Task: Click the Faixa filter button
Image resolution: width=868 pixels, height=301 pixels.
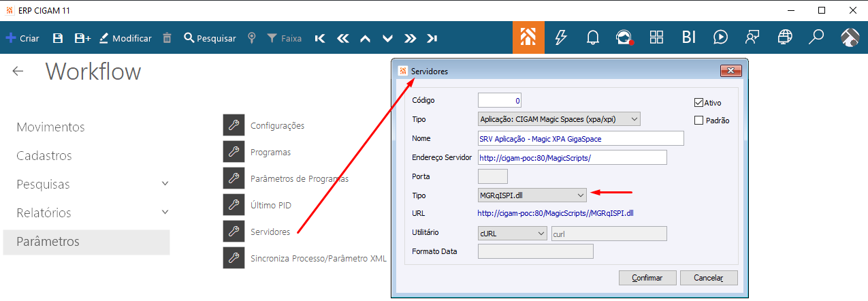Action: click(284, 38)
